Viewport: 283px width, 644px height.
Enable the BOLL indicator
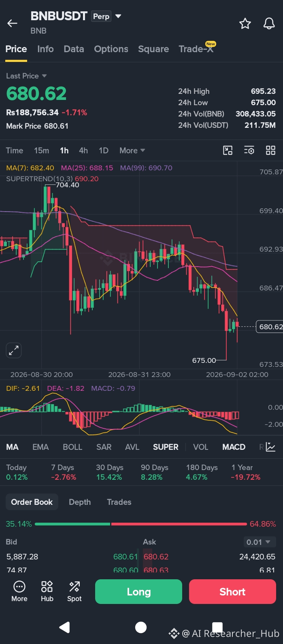(72, 447)
